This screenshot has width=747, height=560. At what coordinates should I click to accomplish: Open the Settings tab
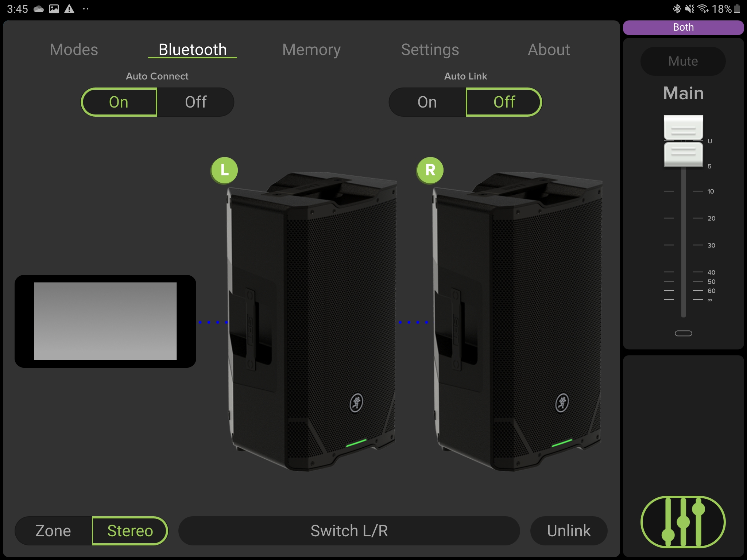tap(430, 50)
